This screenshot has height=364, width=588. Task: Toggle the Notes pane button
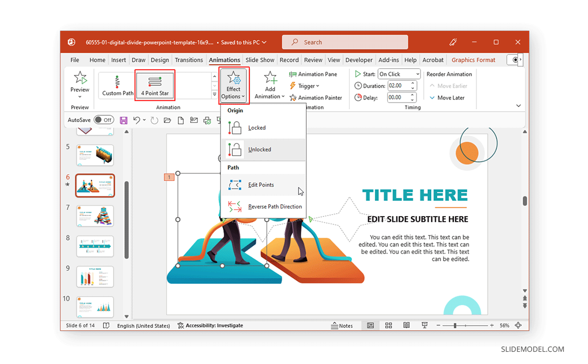[342, 325]
